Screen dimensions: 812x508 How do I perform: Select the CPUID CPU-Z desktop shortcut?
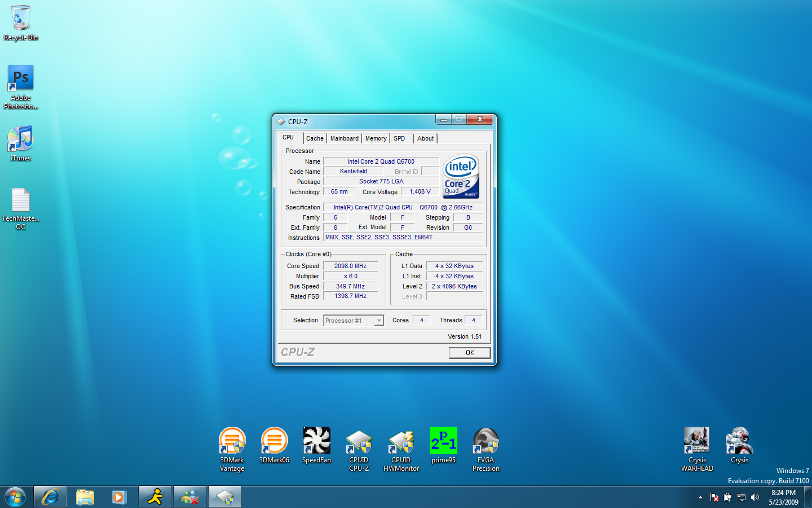359,449
